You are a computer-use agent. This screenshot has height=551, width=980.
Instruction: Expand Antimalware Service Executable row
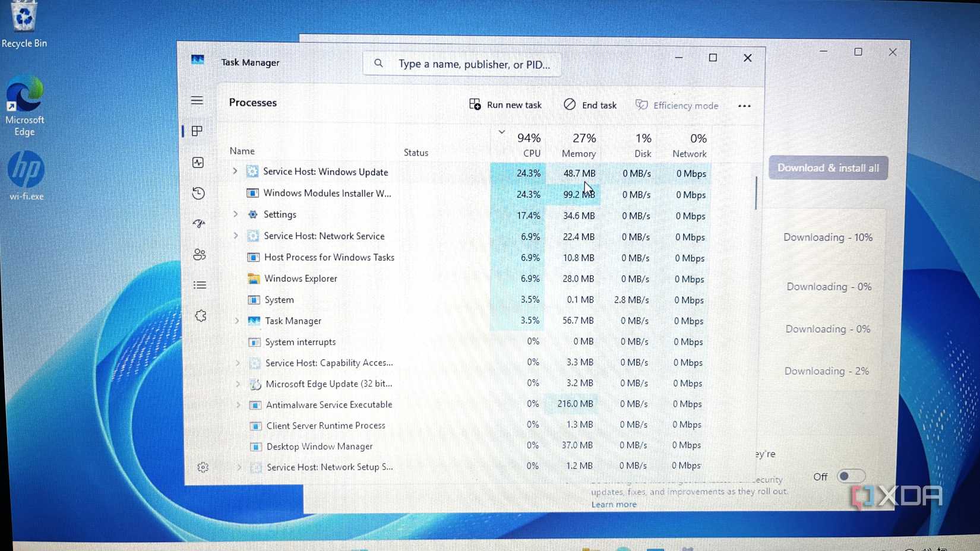pyautogui.click(x=238, y=405)
